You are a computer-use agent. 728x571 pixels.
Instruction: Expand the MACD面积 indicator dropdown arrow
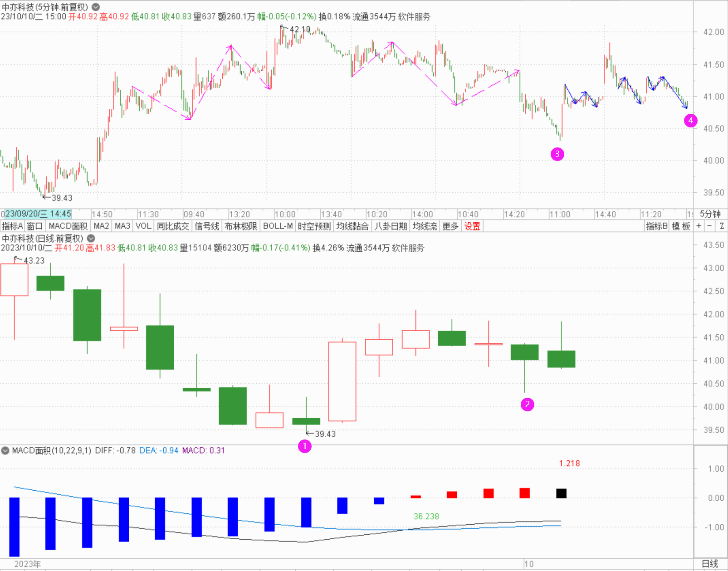pos(5,450)
